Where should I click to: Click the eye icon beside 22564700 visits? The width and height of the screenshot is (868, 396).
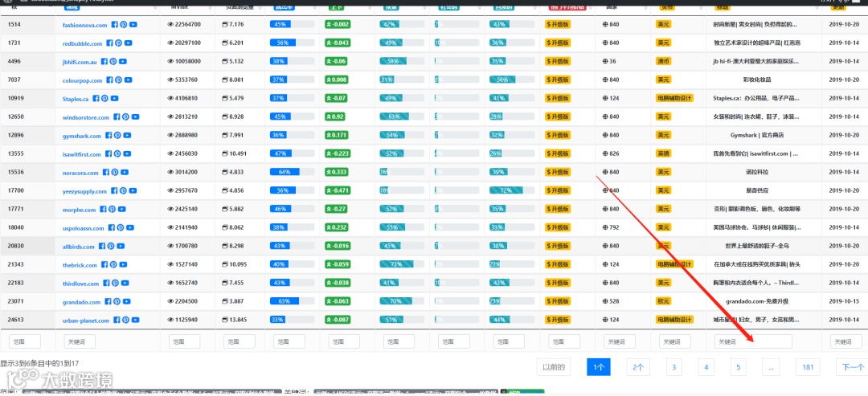coord(170,25)
